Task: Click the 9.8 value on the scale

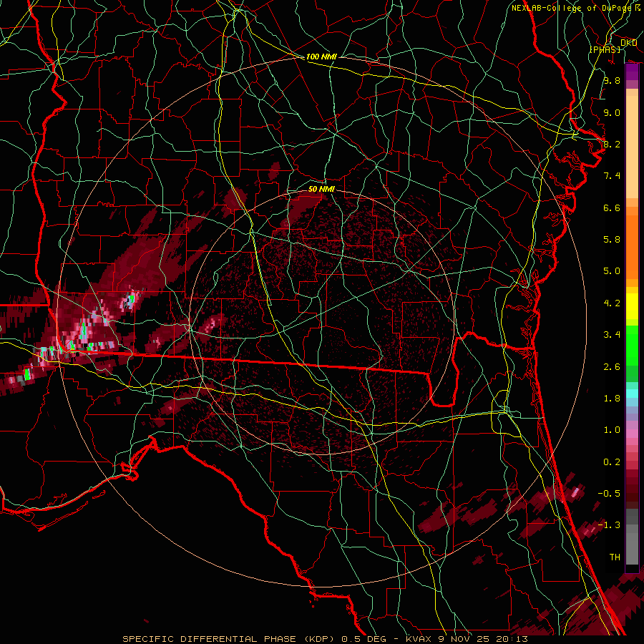Action: (612, 80)
